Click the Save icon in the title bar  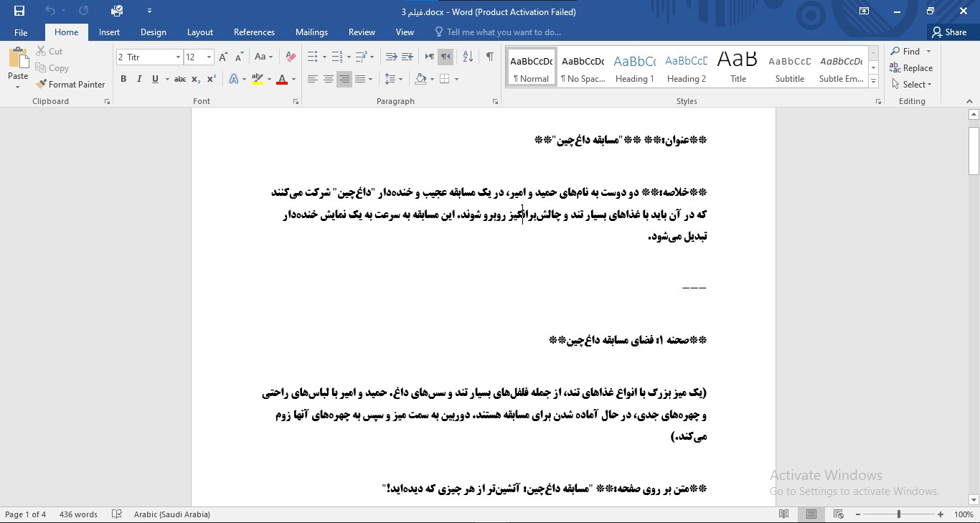(x=19, y=11)
